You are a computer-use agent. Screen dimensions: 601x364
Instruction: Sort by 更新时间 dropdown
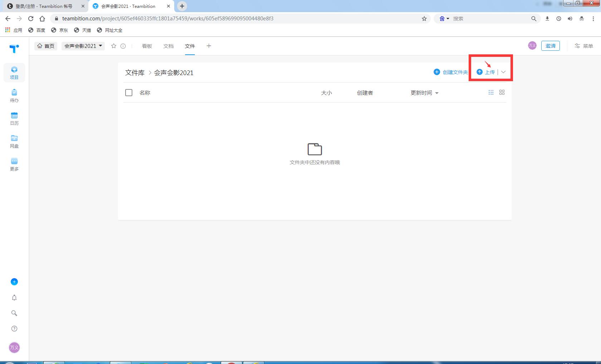coord(425,93)
